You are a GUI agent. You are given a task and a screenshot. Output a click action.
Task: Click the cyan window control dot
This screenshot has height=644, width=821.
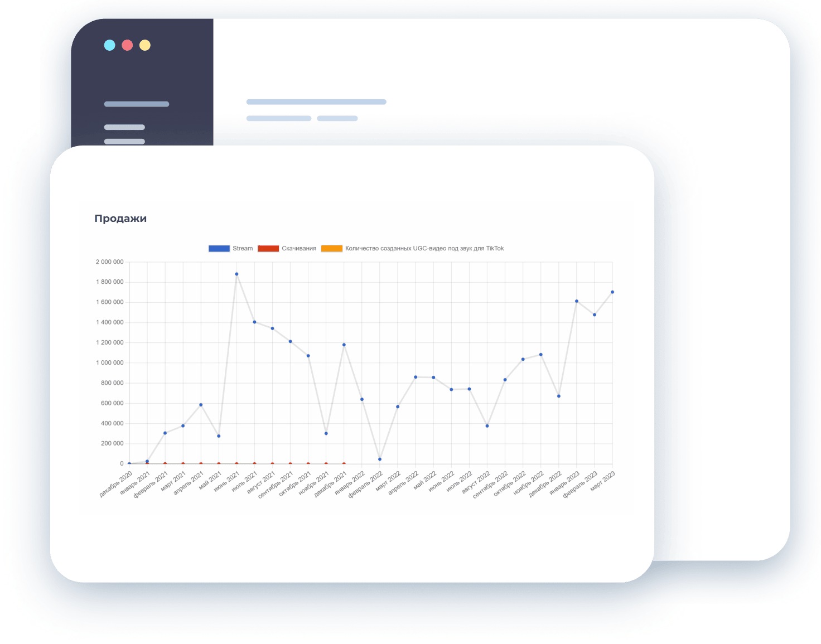pyautogui.click(x=110, y=45)
